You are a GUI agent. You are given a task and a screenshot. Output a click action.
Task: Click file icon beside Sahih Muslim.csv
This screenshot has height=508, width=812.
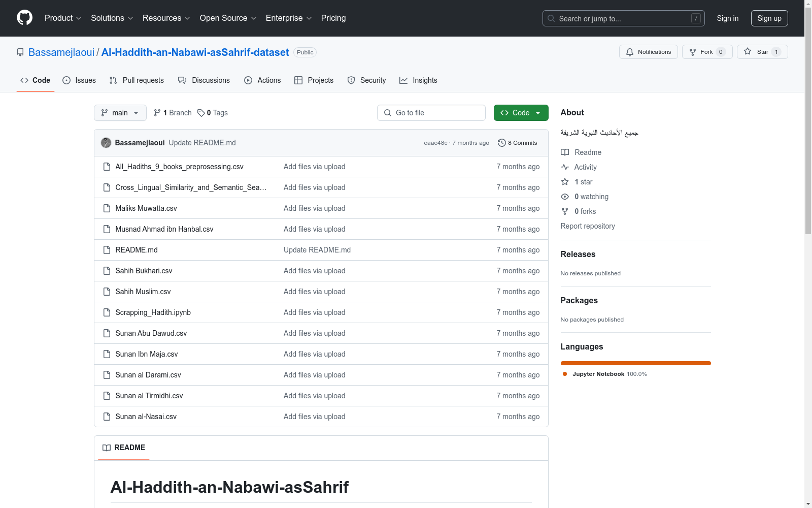107,292
